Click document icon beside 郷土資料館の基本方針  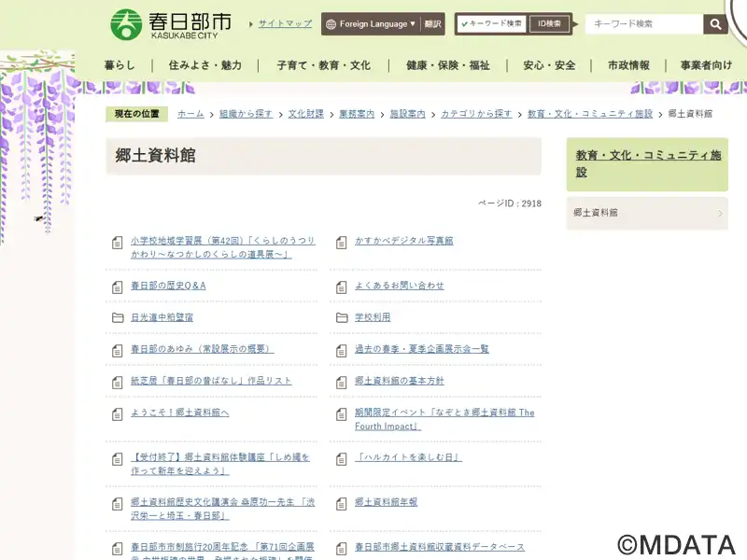pos(341,383)
